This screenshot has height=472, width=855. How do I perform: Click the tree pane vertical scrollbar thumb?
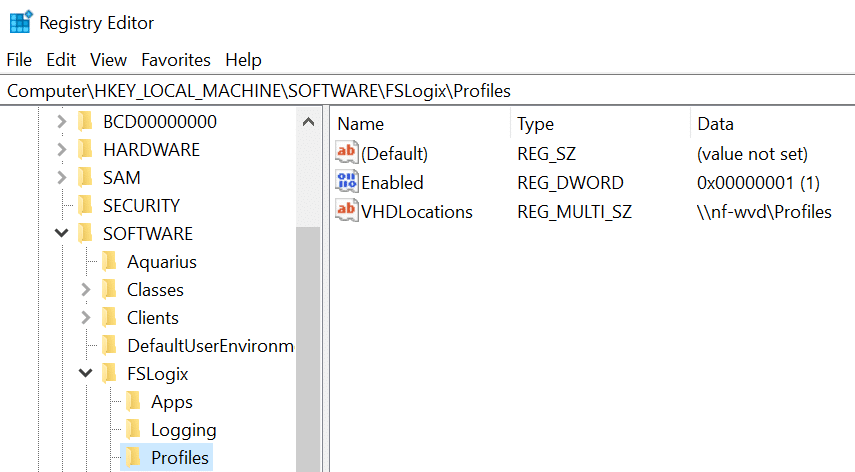(308, 349)
